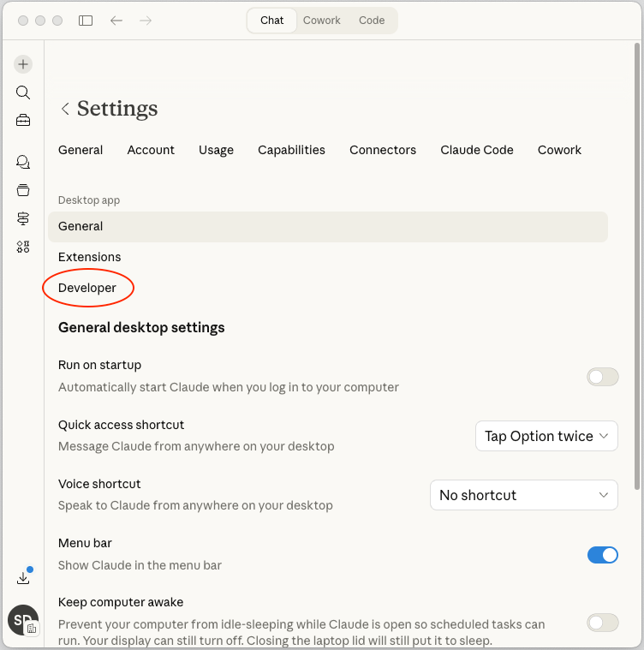The width and height of the screenshot is (644, 650).
Task: Open search from the sidebar magnifier icon
Action: pos(23,92)
